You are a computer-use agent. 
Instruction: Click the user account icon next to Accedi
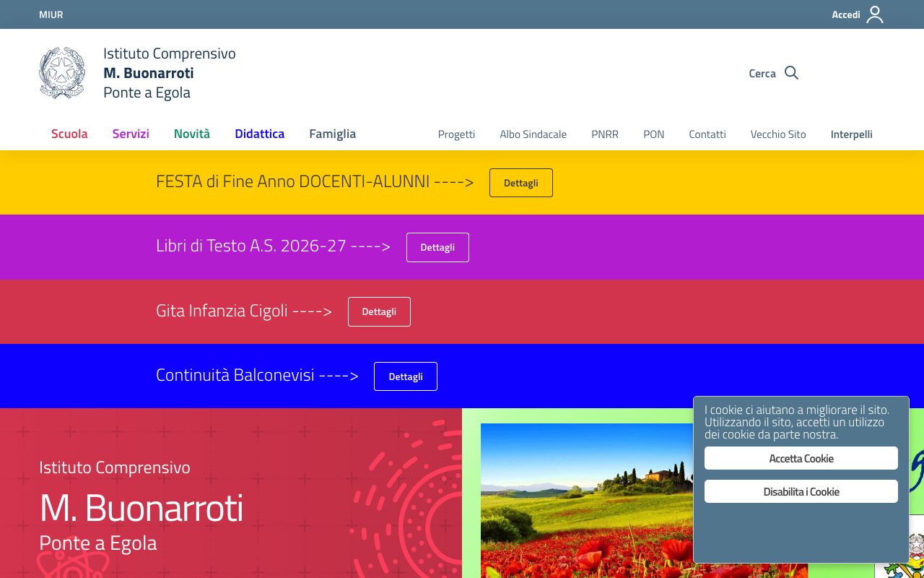874,14
